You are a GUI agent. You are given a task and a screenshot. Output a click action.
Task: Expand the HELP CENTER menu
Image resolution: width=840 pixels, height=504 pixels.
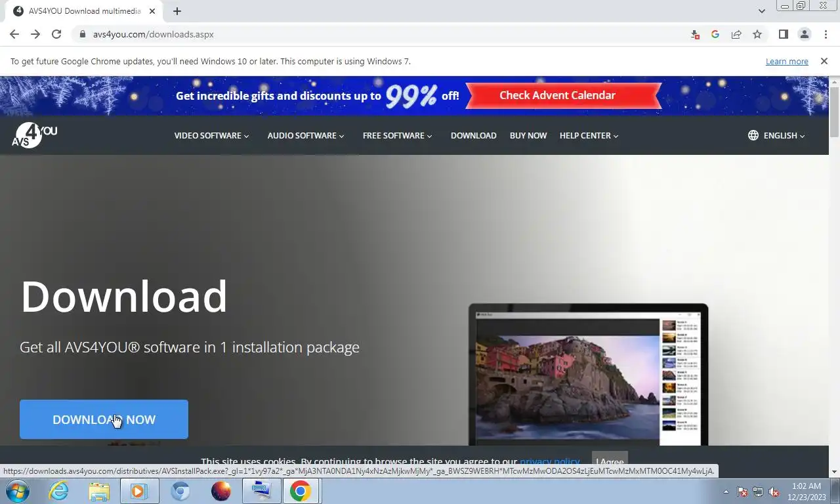click(x=589, y=135)
